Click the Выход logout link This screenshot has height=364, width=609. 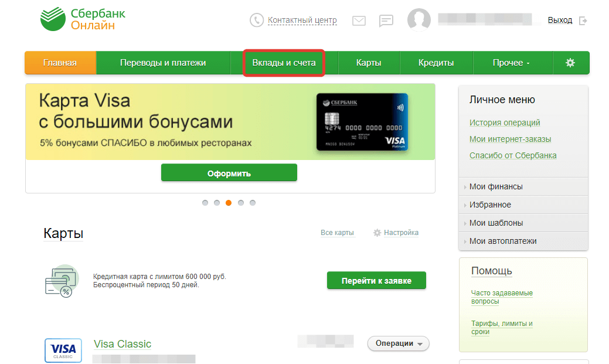tap(560, 20)
